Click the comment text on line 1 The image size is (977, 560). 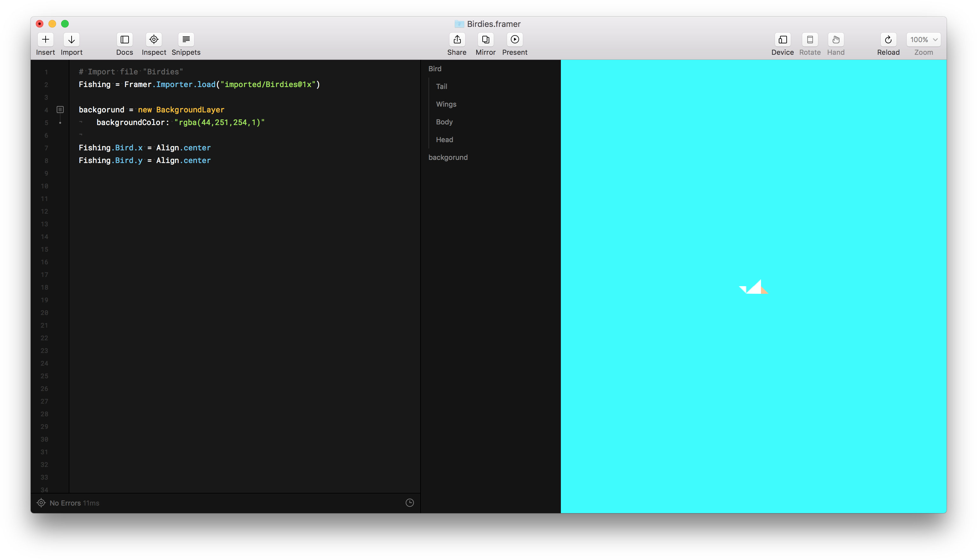point(131,72)
